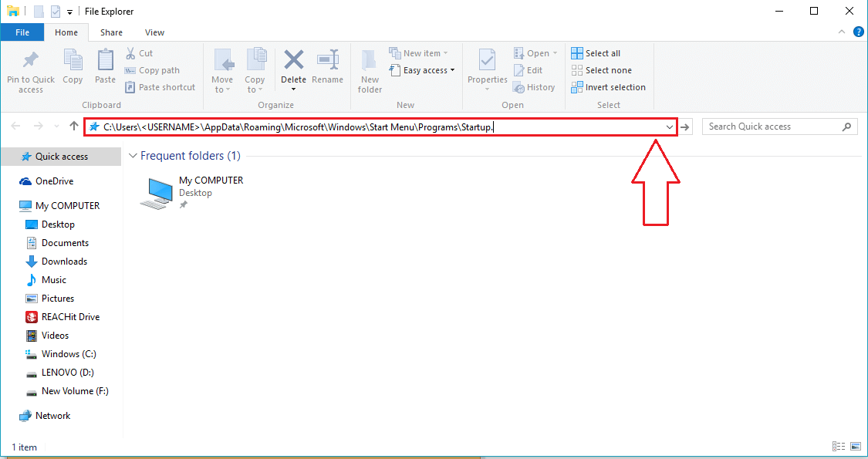Click title bar Properties quick button

point(56,11)
